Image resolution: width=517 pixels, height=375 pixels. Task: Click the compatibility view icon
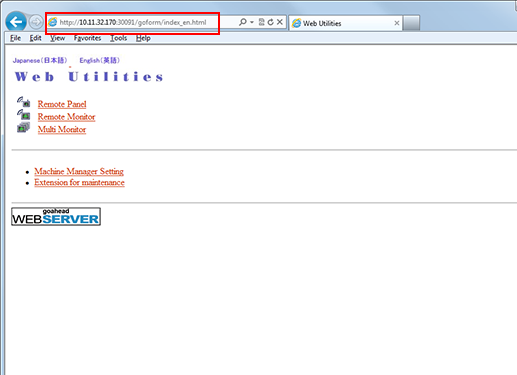coord(262,22)
